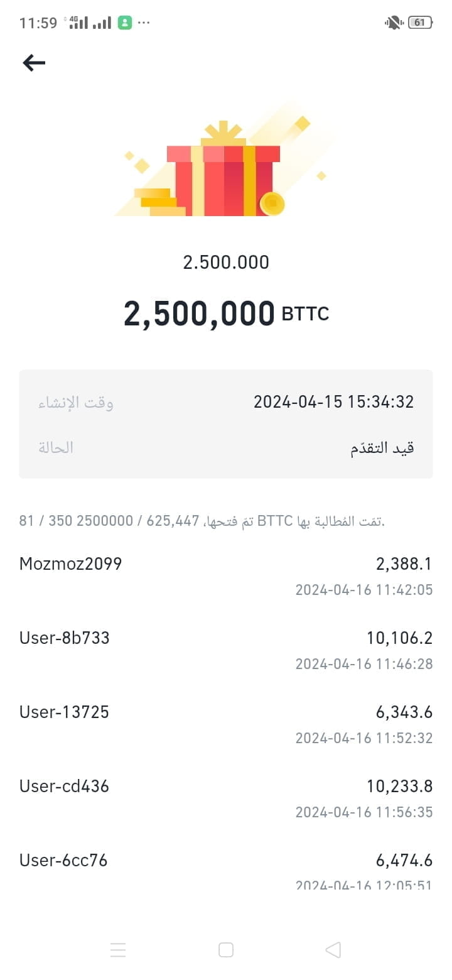
Task: Tap the creation time 2024-04-15 15:34:32
Action: 333,402
